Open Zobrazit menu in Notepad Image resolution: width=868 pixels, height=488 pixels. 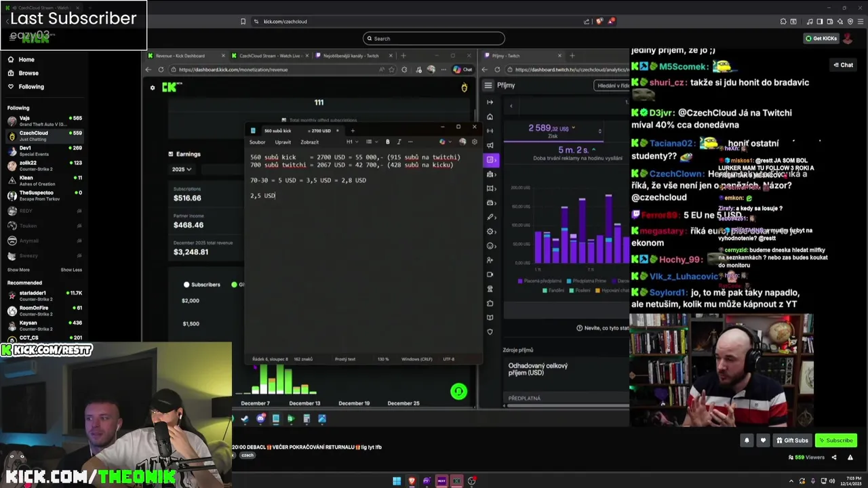tap(309, 142)
